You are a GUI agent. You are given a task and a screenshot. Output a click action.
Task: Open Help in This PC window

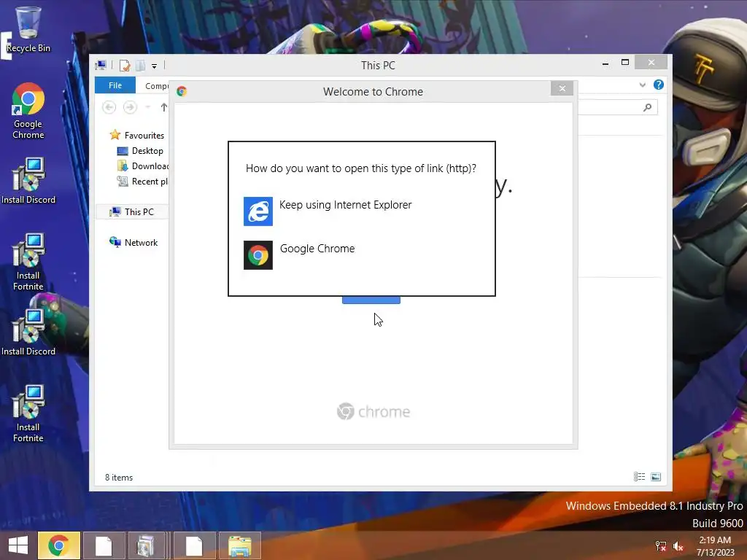659,85
